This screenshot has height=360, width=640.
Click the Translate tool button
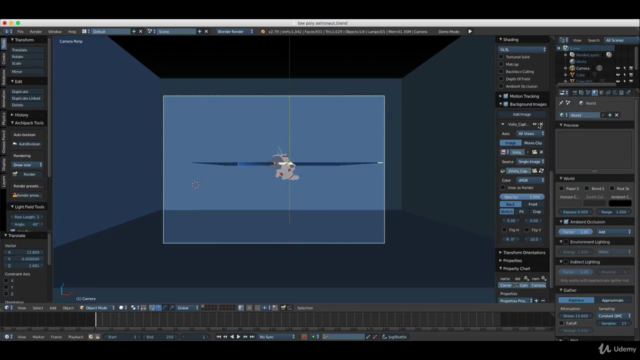27,50
